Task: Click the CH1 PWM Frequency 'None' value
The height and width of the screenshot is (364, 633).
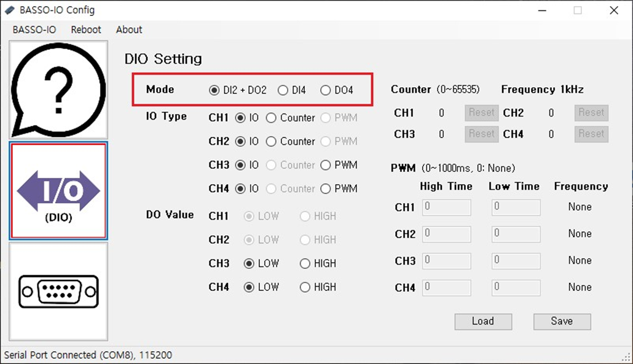Action: point(580,207)
